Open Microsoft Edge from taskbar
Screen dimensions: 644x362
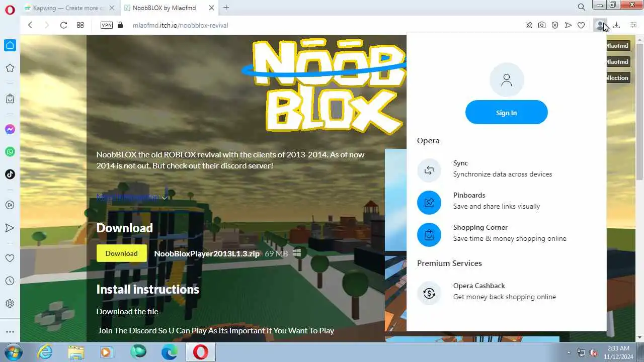(170, 352)
